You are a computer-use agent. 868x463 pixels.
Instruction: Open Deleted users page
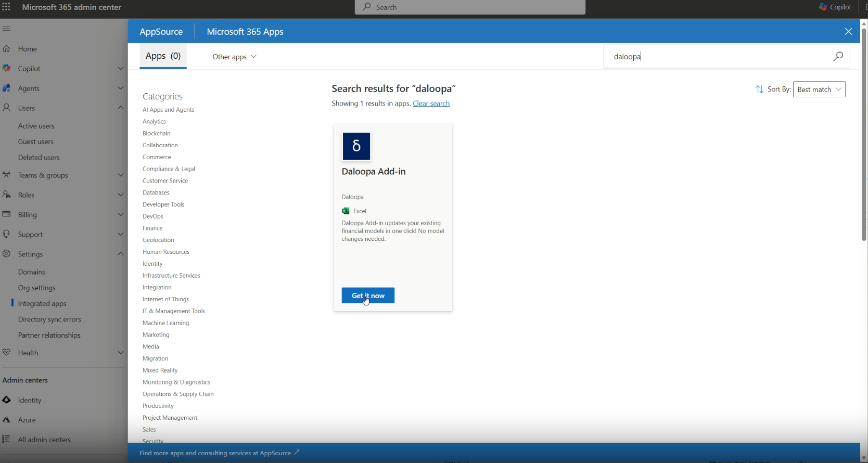point(39,157)
